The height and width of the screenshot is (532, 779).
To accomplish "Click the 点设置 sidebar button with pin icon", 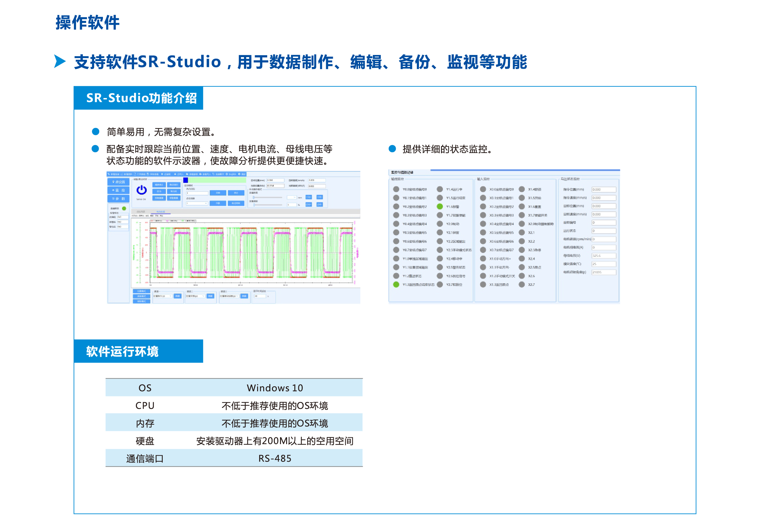I will pos(119,182).
